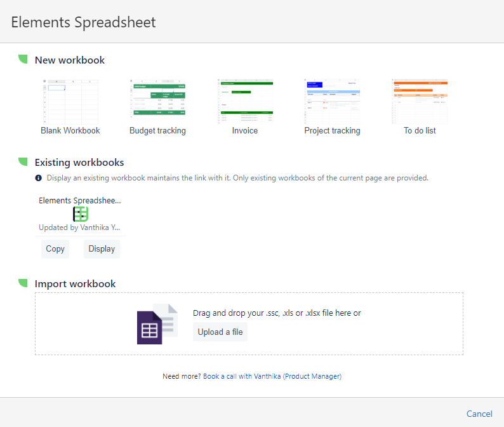Select the To do list template thumbnail
Viewport: 504px width, 427px height.
[420, 101]
